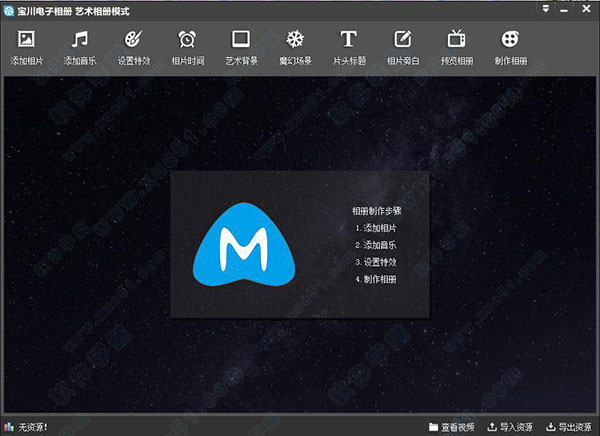Click step text 4. 制作相册
This screenshot has width=600, height=436.
(x=375, y=279)
